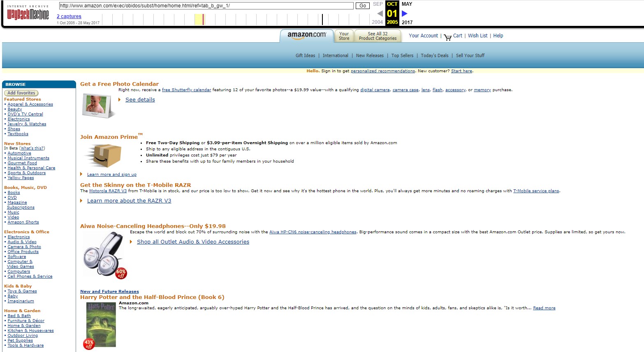The height and width of the screenshot is (352, 644).
Task: Open Apparel & Accessories store
Action: [30, 104]
